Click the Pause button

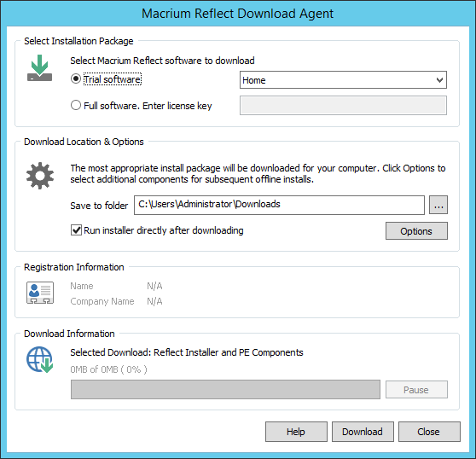416,390
